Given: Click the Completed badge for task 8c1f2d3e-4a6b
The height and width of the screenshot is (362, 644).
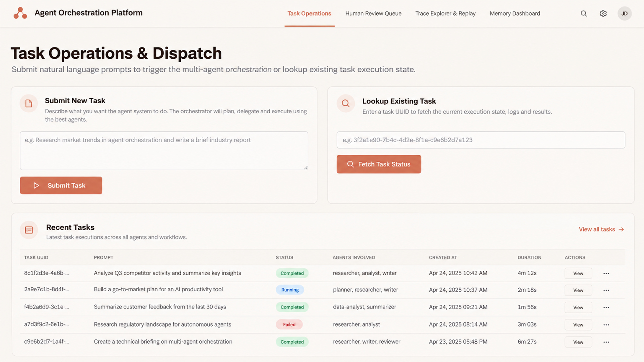Looking at the screenshot, I should click(292, 273).
